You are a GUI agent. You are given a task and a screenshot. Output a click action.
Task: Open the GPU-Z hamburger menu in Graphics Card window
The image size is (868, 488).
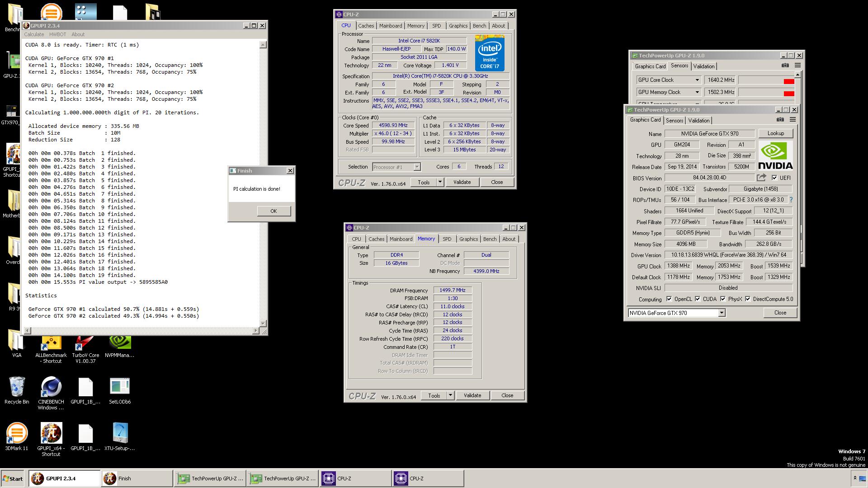[793, 120]
